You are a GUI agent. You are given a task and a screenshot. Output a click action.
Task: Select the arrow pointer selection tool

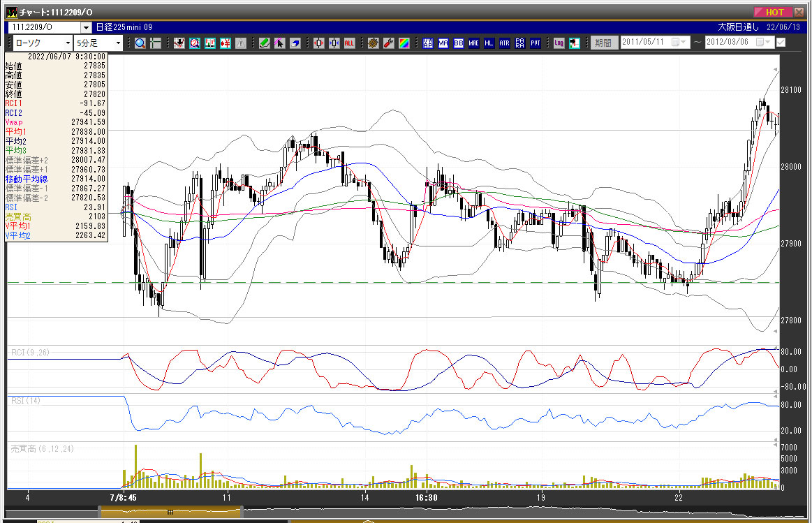pos(280,43)
